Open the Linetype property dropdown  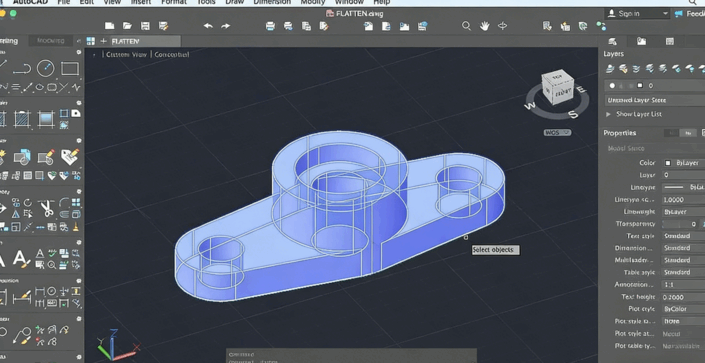683,187
